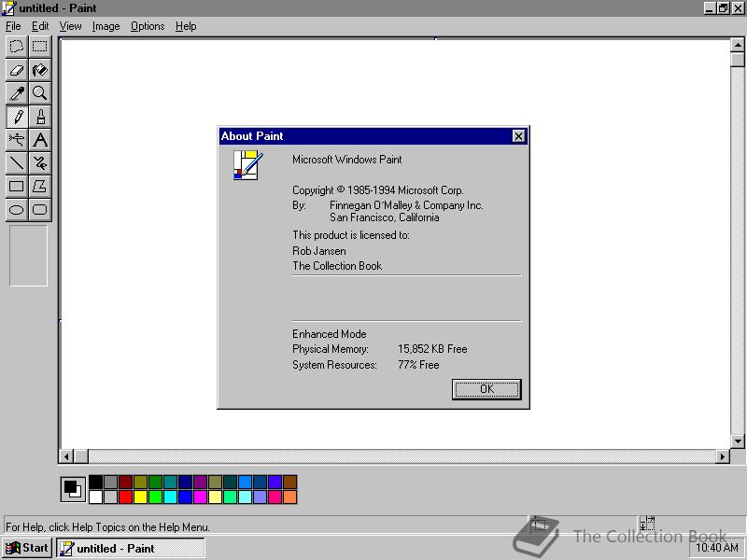Open the Windows Start menu
This screenshot has height=560, width=747.
coord(27,548)
